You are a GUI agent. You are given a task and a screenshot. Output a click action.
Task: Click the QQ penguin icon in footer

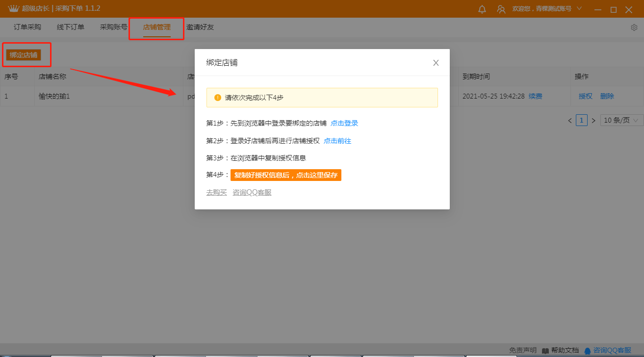[588, 351]
